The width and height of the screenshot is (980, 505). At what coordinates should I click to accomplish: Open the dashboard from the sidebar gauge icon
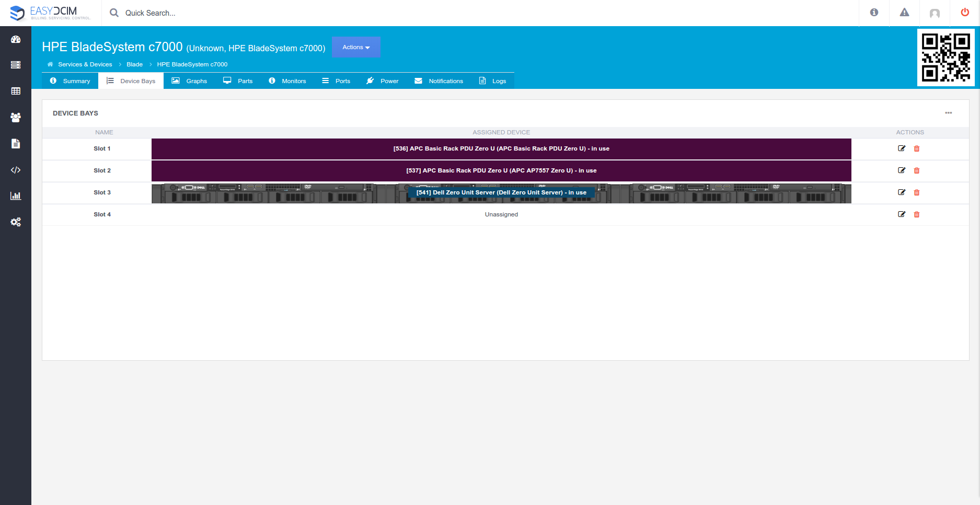(x=16, y=39)
